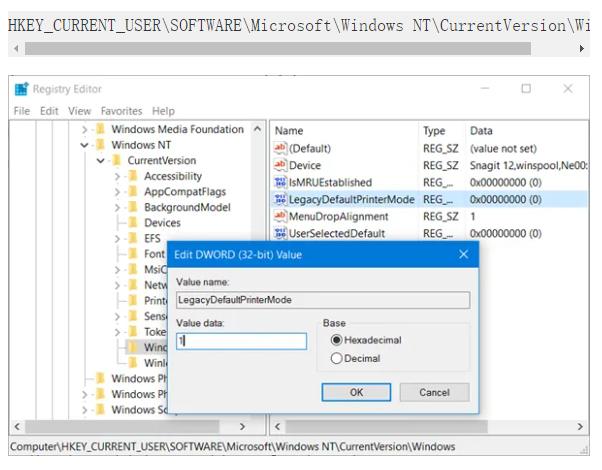Image resolution: width=602 pixels, height=470 pixels.
Task: Open the File menu
Action: tap(22, 111)
